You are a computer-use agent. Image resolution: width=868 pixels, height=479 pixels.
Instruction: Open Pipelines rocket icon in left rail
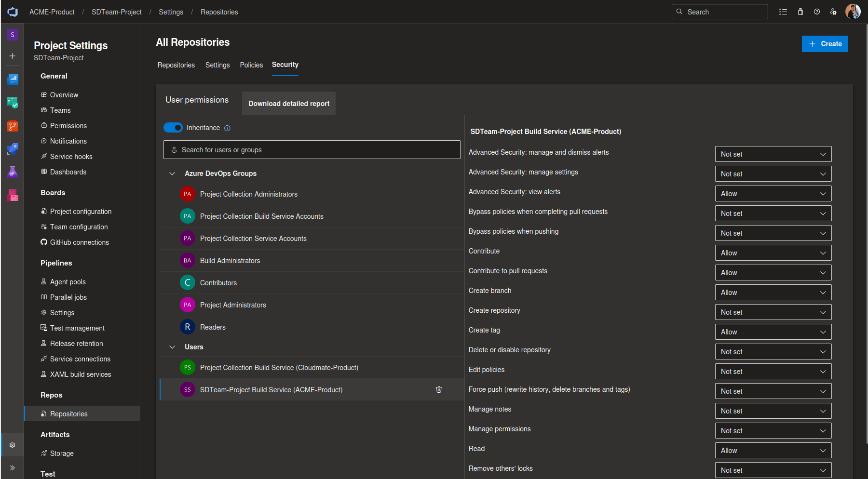pos(13,149)
